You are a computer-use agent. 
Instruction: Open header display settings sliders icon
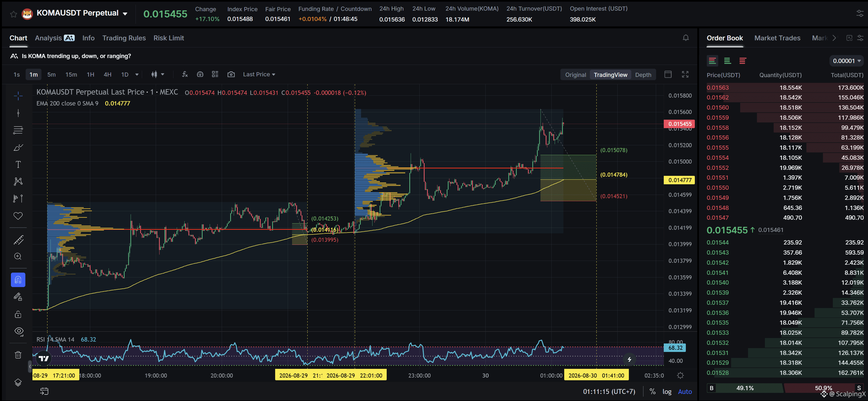860,13
